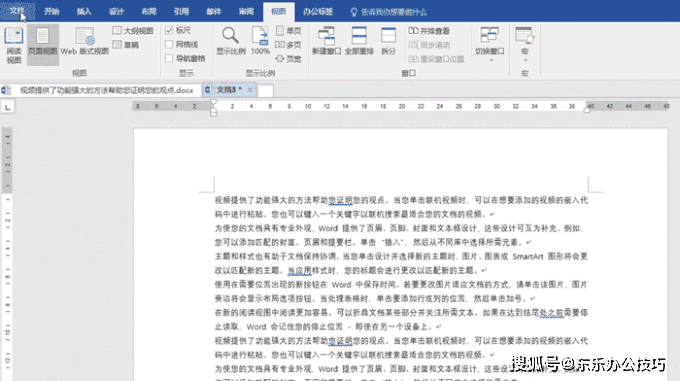Open 大纲视图 (Outline view)
Viewport: 680px width, 381px height.
tap(133, 31)
